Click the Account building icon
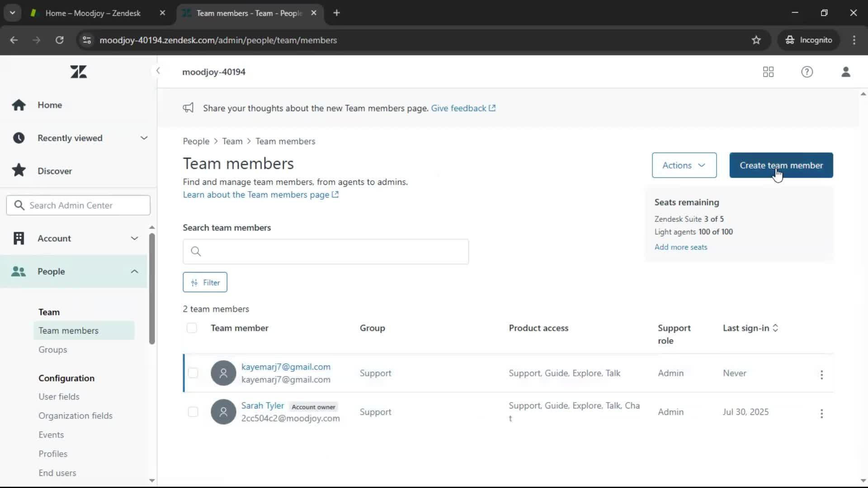Viewport: 868px width, 488px height. coord(19,238)
